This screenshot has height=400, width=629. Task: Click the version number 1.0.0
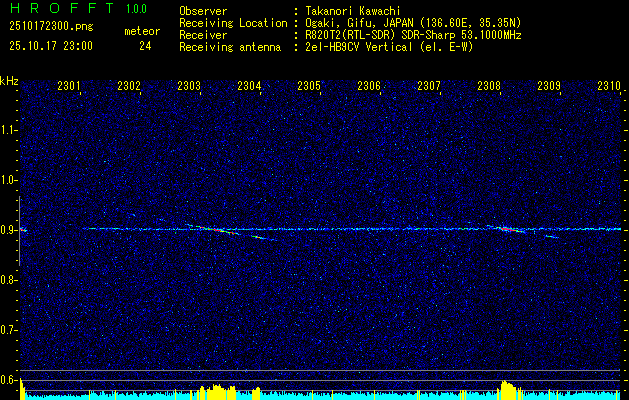136,9
